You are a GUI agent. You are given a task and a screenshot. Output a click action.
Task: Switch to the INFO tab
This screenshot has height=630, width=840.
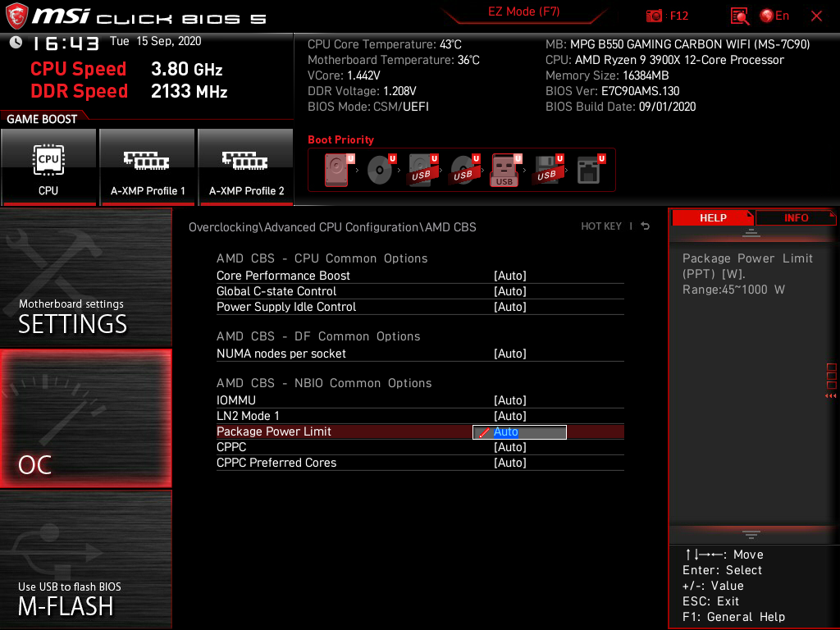pyautogui.click(x=796, y=217)
